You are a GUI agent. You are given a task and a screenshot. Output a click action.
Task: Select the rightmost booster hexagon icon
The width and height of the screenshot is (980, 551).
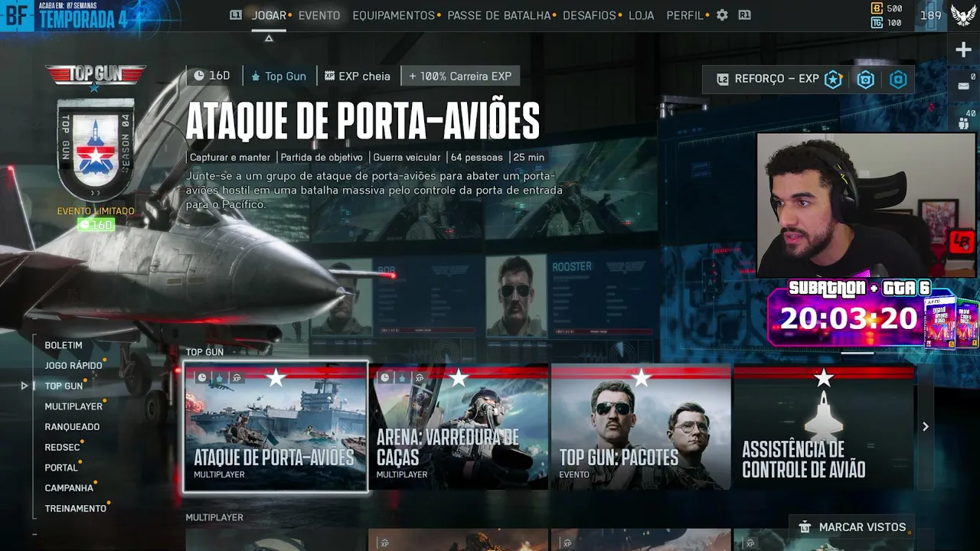click(x=899, y=79)
